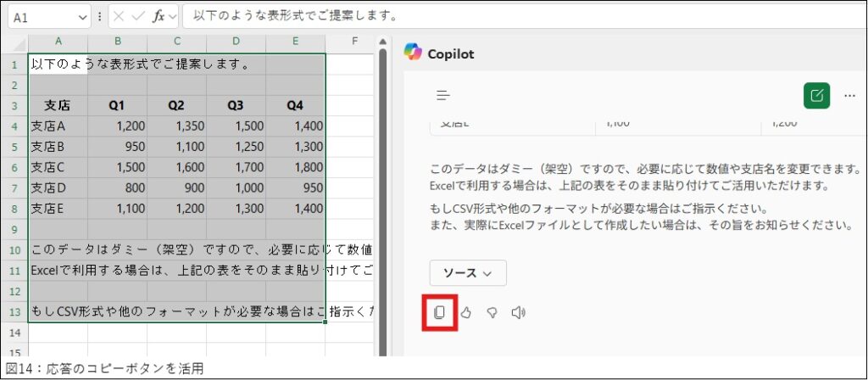The height and width of the screenshot is (381, 868).
Task: Open Copilot more options ellipsis
Action: pyautogui.click(x=849, y=96)
